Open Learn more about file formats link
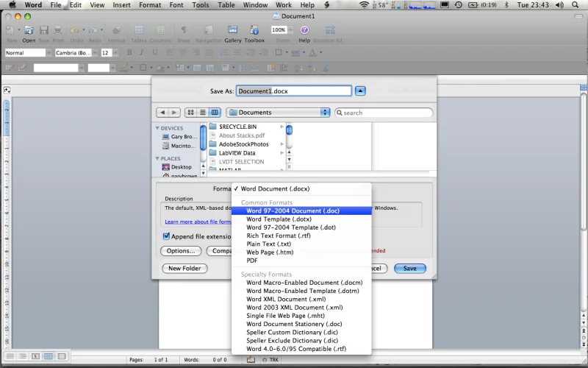 point(198,222)
